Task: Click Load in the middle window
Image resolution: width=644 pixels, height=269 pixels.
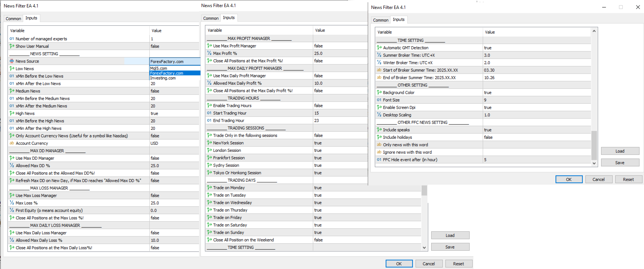Action: pos(450,235)
